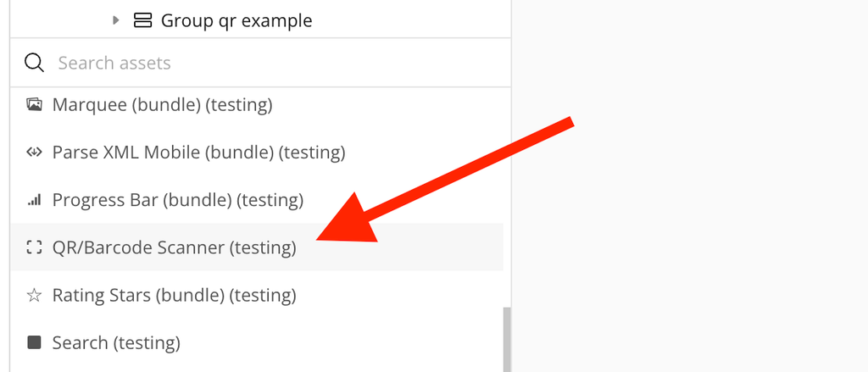Viewport: 868px width, 372px height.
Task: Click the group icon beside Group qr example
Action: [142, 20]
